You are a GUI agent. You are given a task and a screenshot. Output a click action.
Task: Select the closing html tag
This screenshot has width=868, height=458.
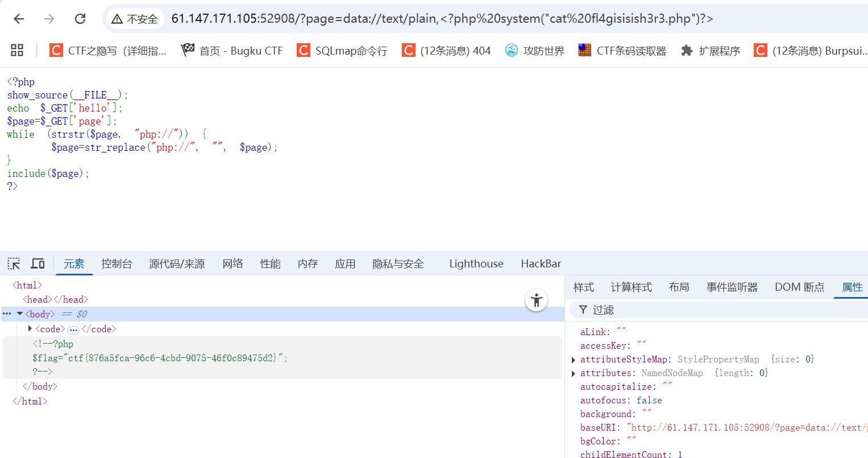(x=30, y=401)
